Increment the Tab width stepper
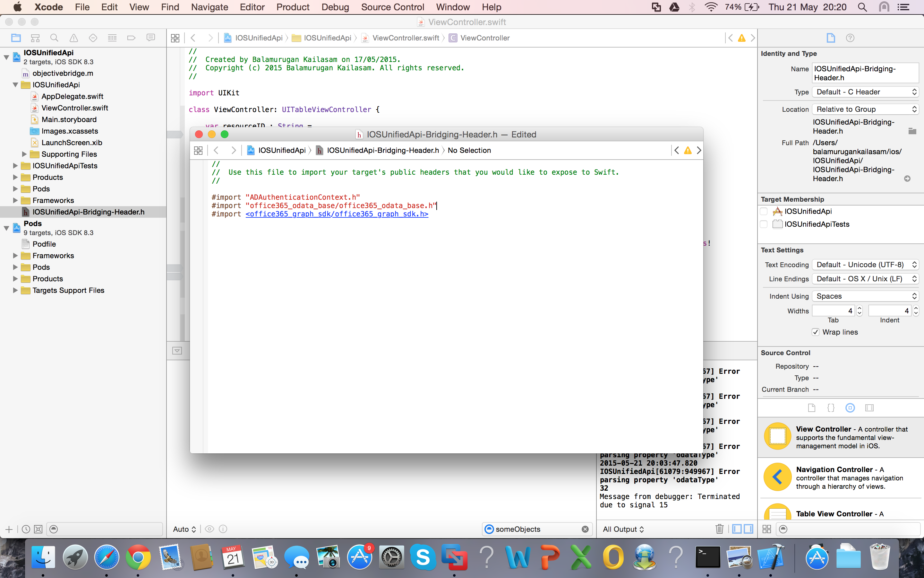 coord(860,308)
